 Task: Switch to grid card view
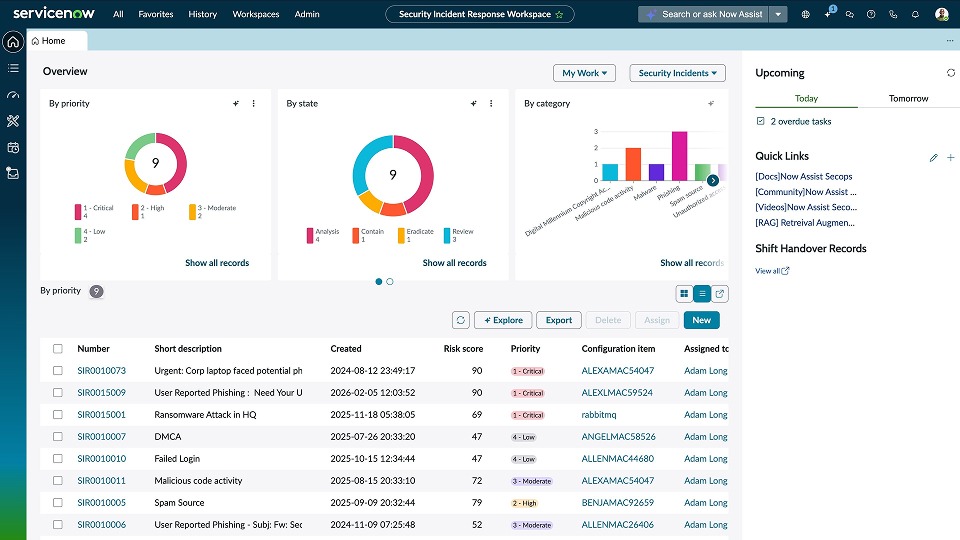(x=684, y=294)
